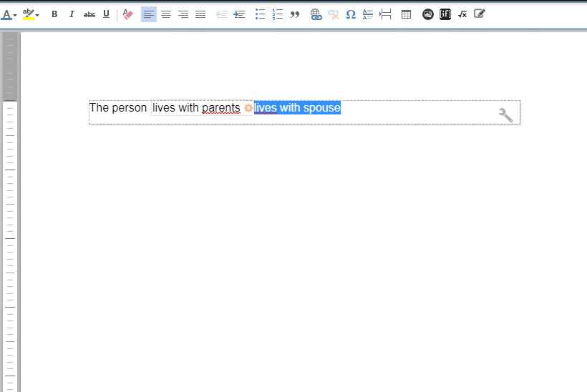Open the font color dropdown
587x392 pixels.
(15, 15)
